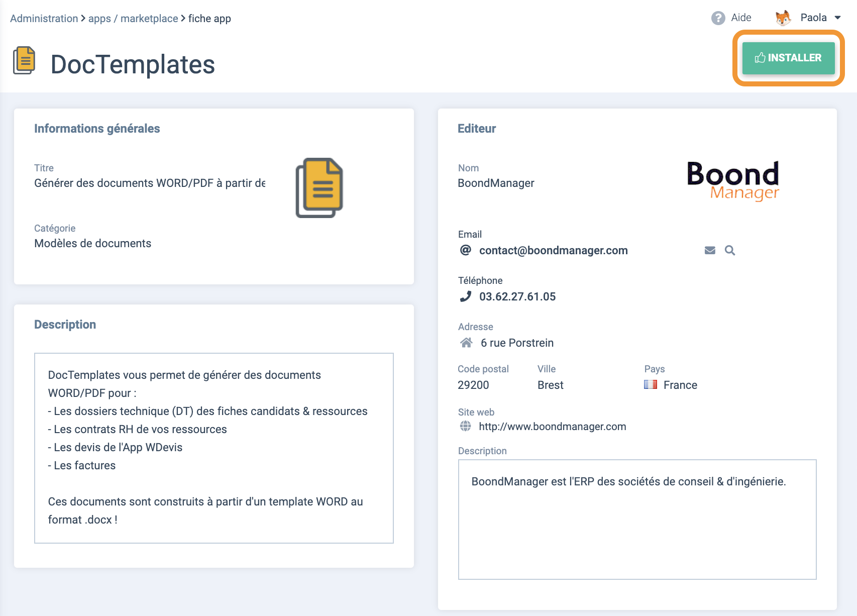Click the green INSTALLER button
Image resolution: width=857 pixels, height=616 pixels.
pos(788,58)
